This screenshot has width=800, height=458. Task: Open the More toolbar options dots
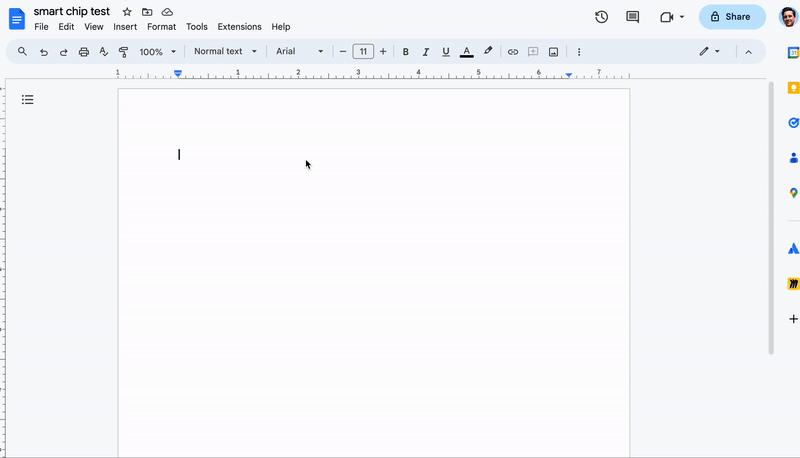click(579, 52)
